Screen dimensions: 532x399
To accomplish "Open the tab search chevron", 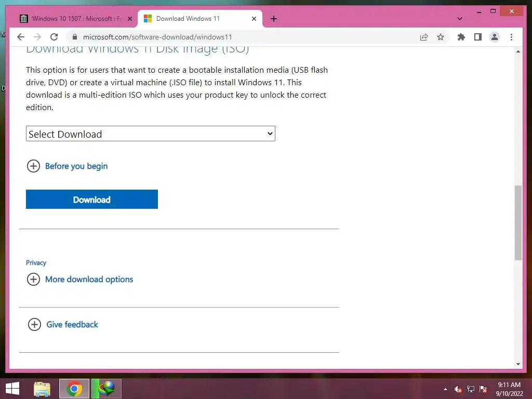I will (x=460, y=19).
